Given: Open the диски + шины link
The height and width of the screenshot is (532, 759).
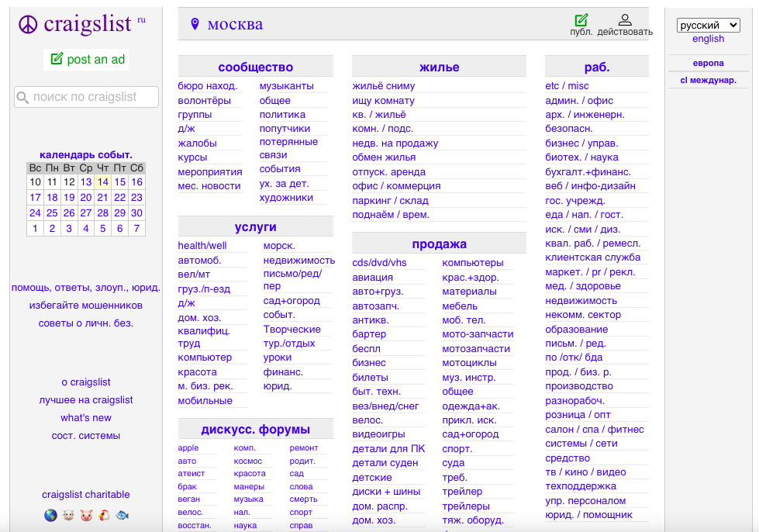Looking at the screenshot, I should tap(386, 492).
